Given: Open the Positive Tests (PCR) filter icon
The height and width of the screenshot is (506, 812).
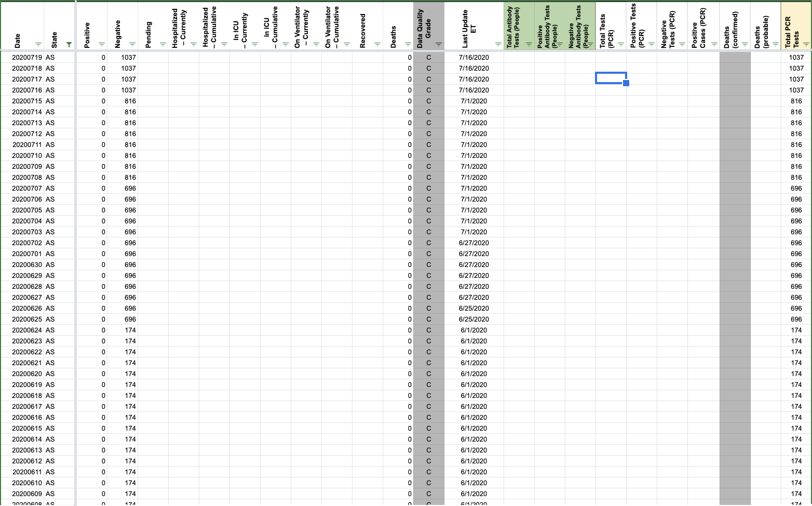Looking at the screenshot, I should point(651,45).
